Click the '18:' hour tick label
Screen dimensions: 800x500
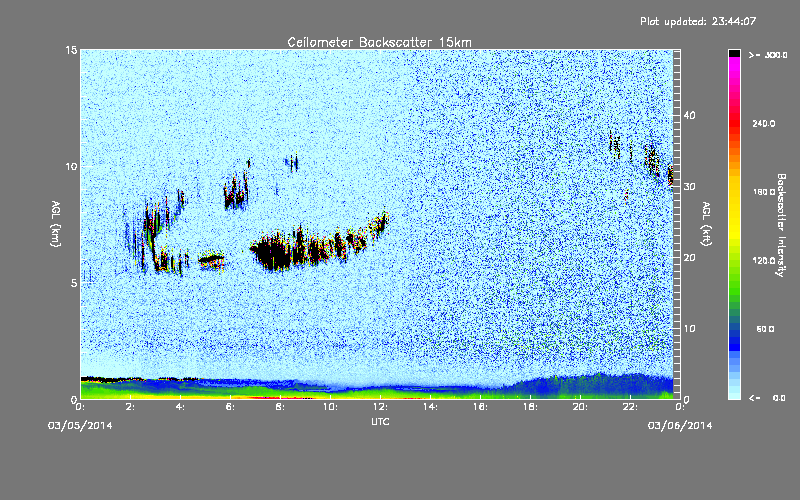click(x=530, y=407)
